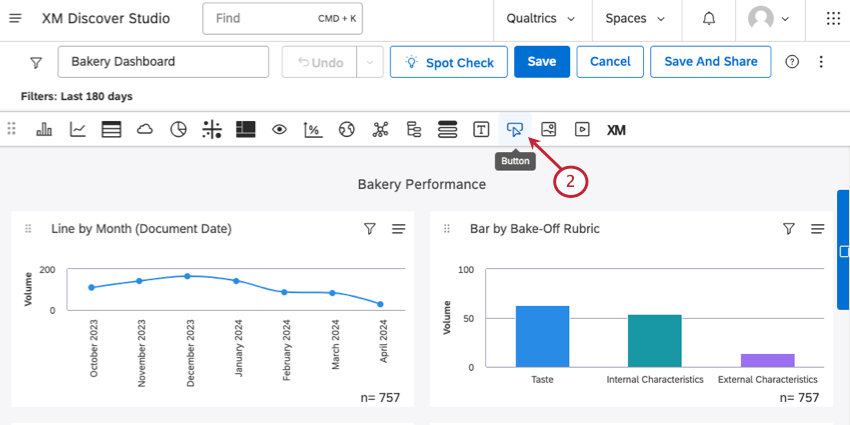Insert a video widget
Image resolution: width=850 pixels, height=425 pixels.
click(582, 129)
